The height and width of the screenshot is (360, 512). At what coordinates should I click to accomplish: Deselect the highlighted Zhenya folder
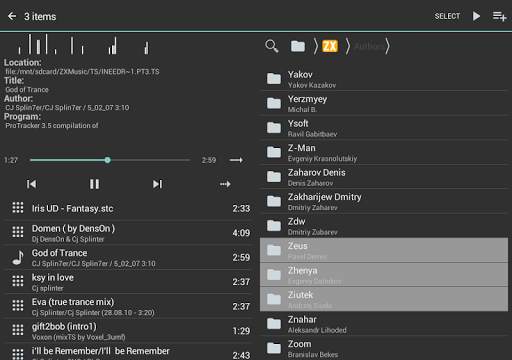pos(384,275)
